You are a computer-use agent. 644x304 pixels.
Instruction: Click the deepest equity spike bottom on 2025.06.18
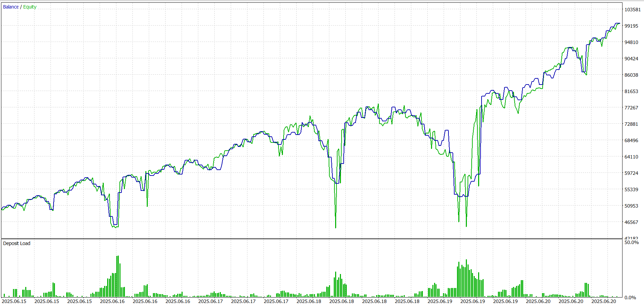335,227
